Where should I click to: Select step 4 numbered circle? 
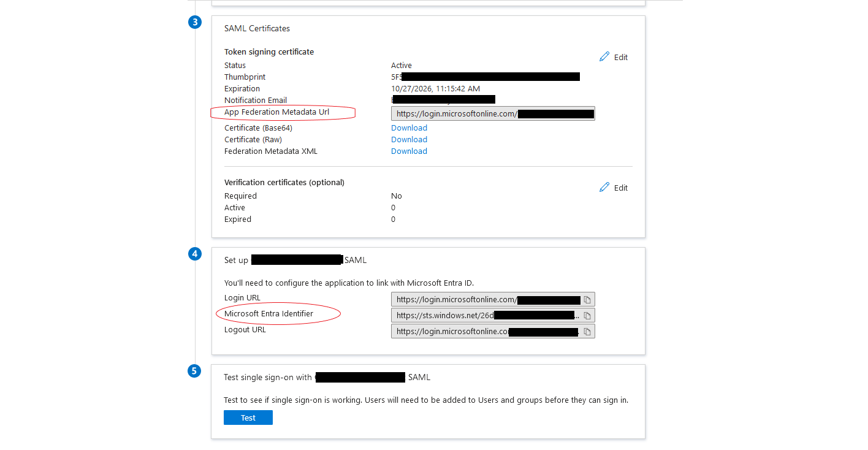click(194, 254)
